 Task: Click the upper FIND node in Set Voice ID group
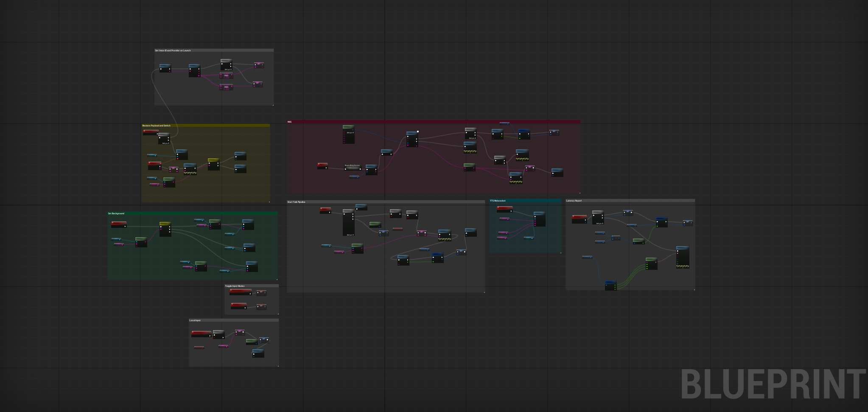(x=226, y=76)
